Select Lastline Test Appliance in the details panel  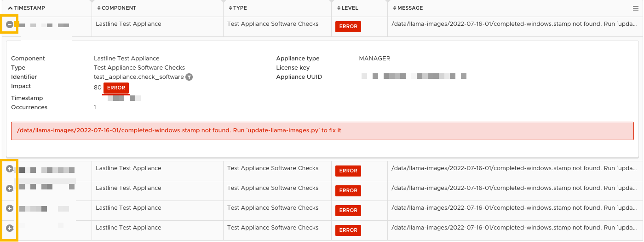(126, 59)
